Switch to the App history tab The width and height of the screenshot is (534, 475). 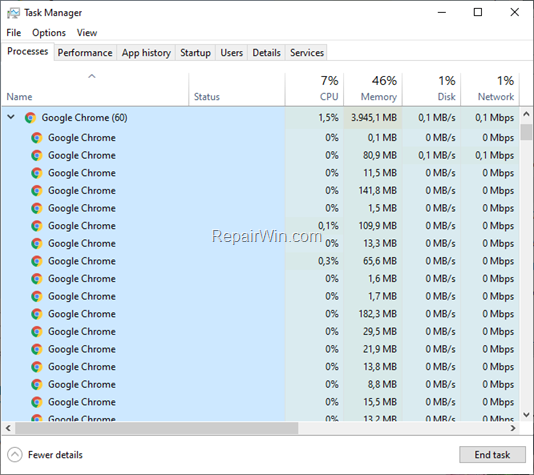point(146,53)
